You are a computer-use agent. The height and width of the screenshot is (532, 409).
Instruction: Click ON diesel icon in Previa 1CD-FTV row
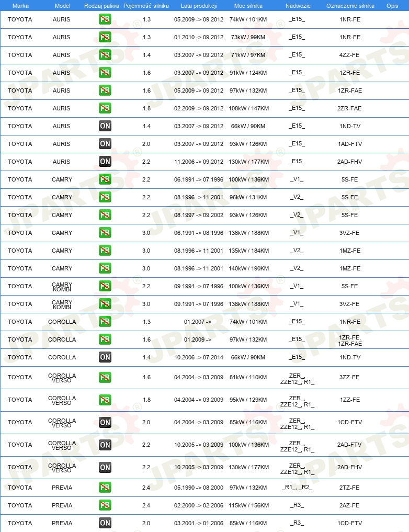point(105,523)
